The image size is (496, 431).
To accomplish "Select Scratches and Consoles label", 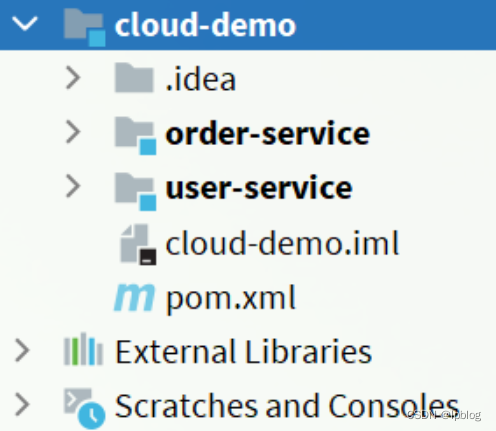I will (287, 405).
